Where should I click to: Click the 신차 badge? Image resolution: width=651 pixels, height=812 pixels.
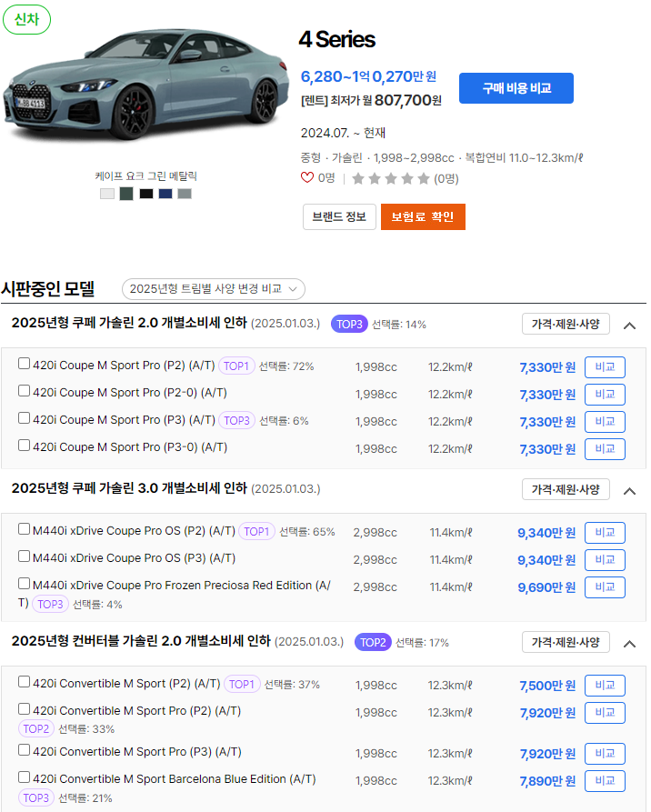(27, 20)
